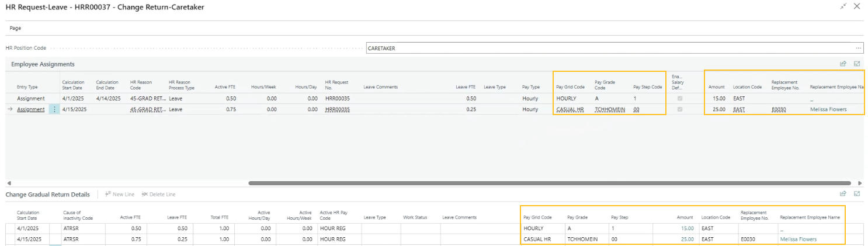The height and width of the screenshot is (246, 868).
Task: Open row options menu for 4/15/2025 assignment
Action: [x=54, y=109]
